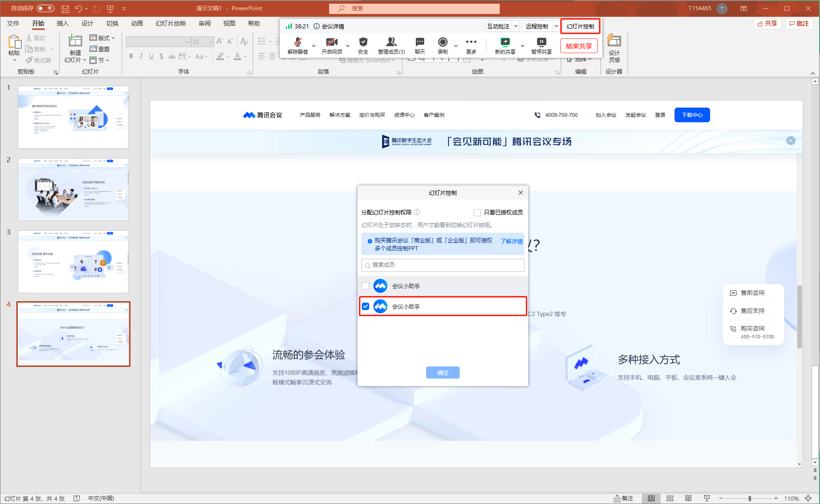The image size is (820, 504).
Task: Open video options arrow next to 开启视频
Action: click(347, 46)
